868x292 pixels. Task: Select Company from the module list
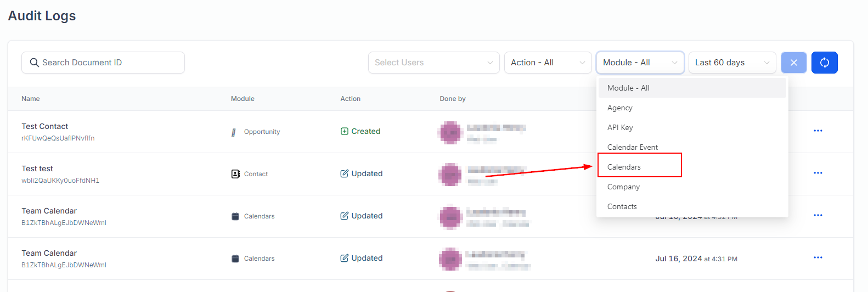pos(623,187)
